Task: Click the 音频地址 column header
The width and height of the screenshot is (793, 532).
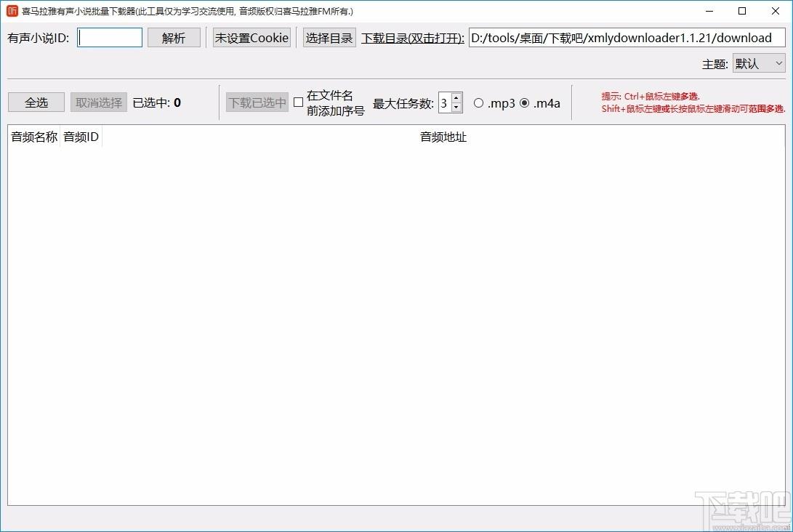Action: point(443,137)
